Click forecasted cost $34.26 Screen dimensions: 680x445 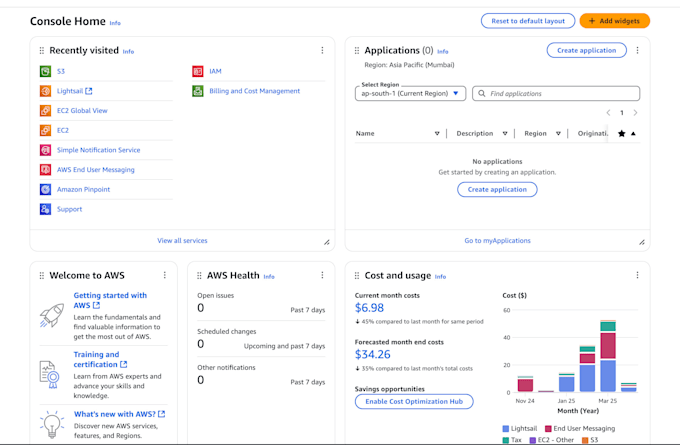tap(373, 355)
